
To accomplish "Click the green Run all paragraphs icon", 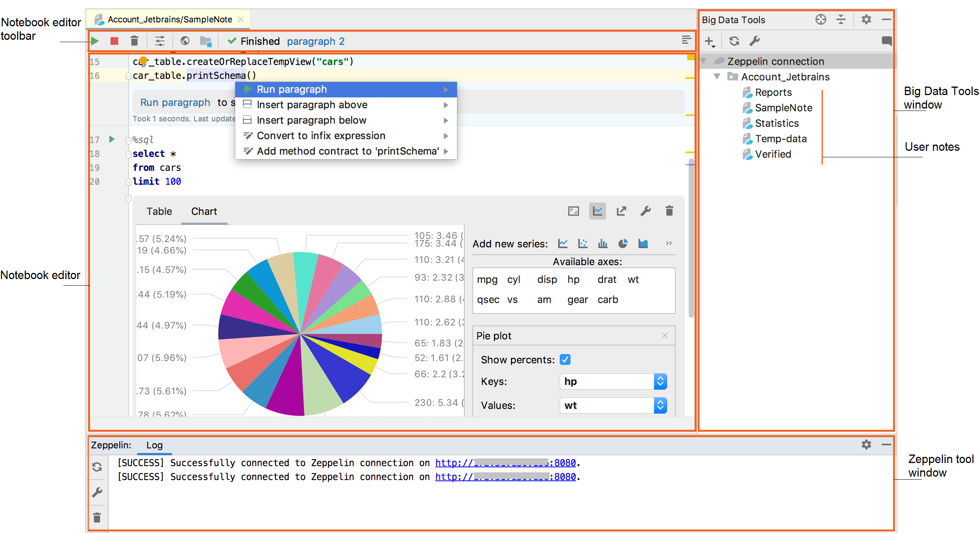I will point(95,41).
